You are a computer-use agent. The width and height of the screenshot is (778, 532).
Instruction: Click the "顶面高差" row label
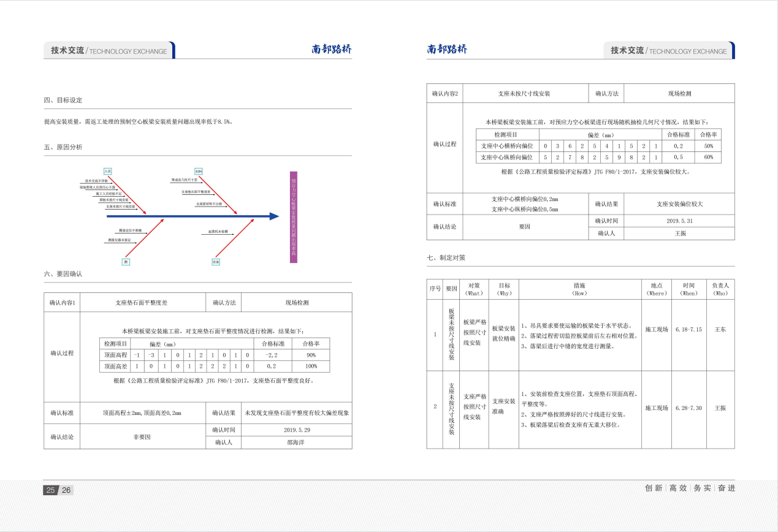pyautogui.click(x=116, y=366)
